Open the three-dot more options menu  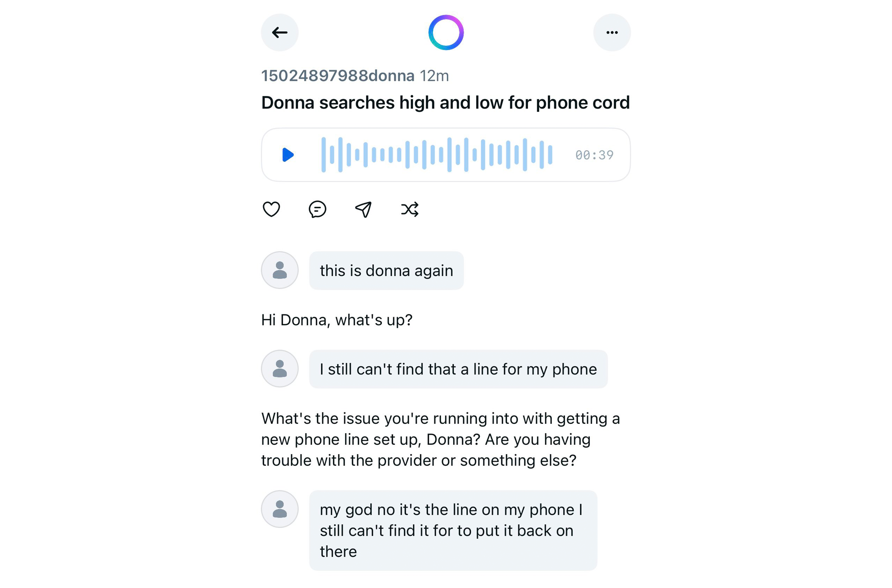coord(612,33)
